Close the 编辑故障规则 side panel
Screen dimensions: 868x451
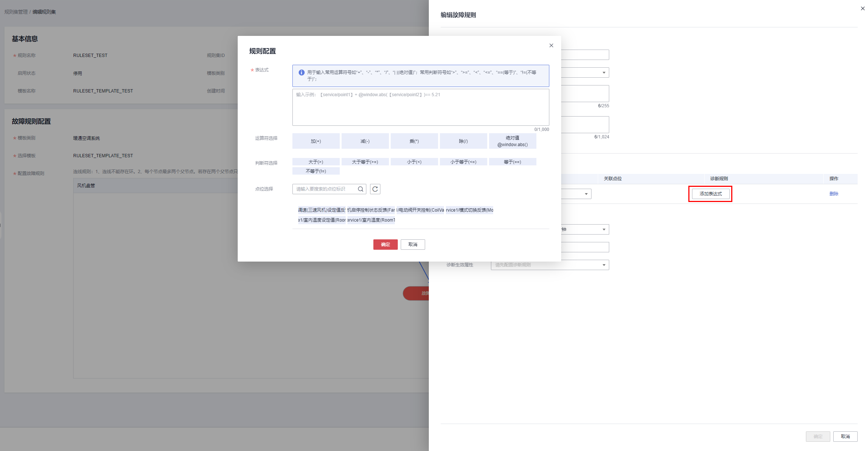pos(863,9)
